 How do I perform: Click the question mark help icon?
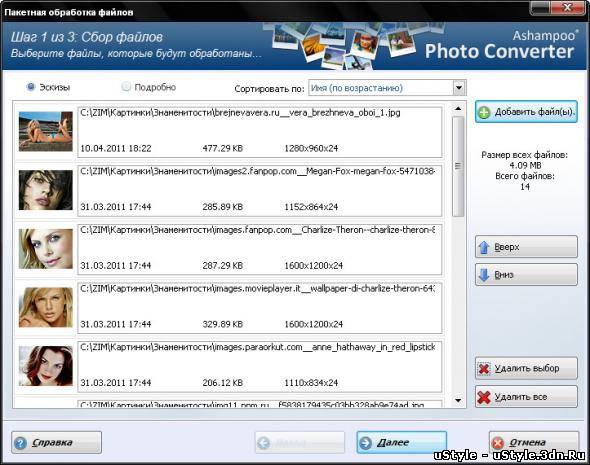pos(20,443)
